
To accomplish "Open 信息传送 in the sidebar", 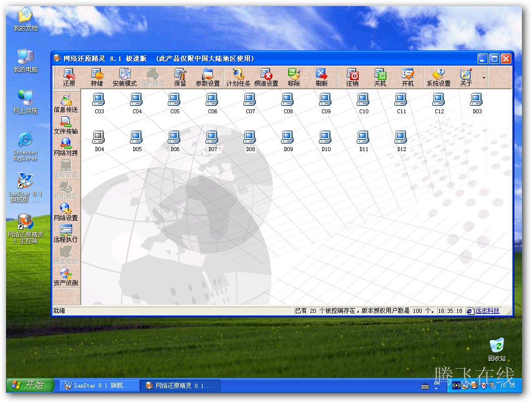I will point(66,103).
